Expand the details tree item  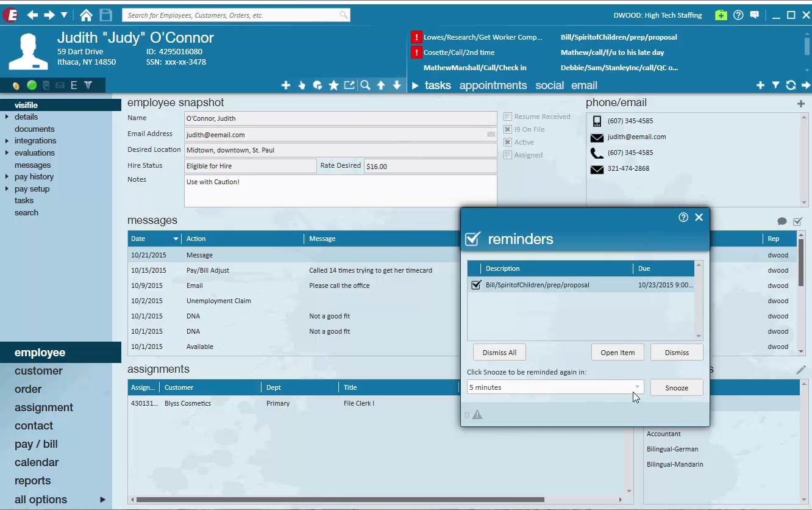click(x=7, y=117)
